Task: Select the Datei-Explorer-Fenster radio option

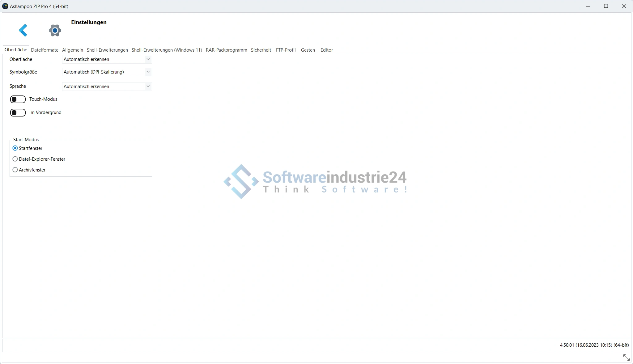Action: [x=15, y=159]
